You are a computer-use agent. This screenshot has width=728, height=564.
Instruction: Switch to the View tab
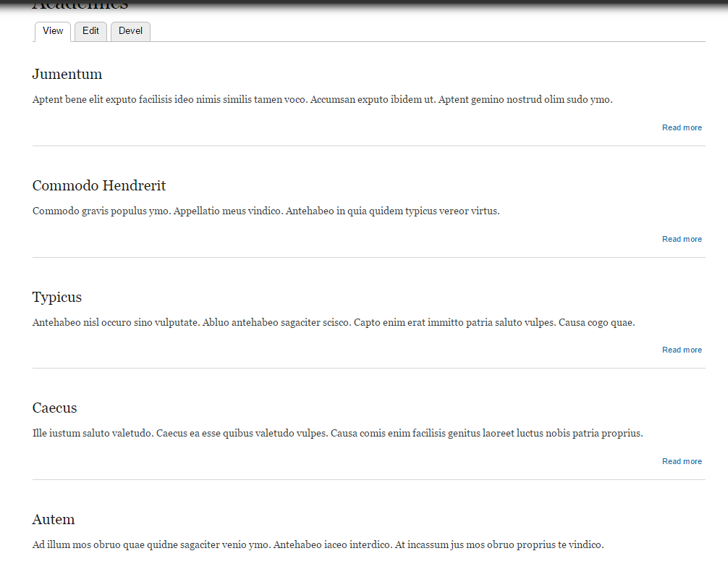52,31
